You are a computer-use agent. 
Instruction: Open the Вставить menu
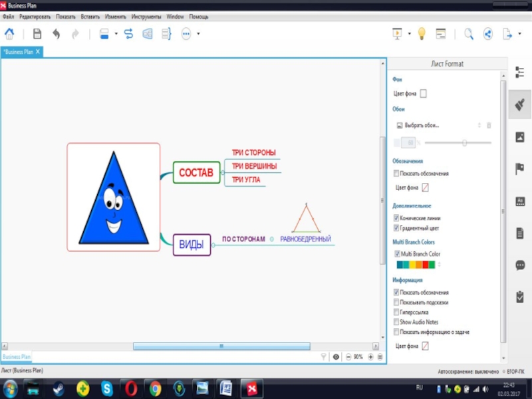coord(90,16)
